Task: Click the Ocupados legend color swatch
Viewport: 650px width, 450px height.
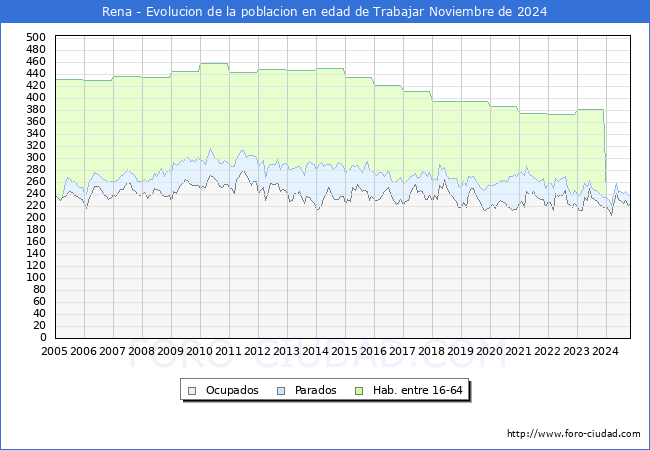Action: click(x=192, y=391)
